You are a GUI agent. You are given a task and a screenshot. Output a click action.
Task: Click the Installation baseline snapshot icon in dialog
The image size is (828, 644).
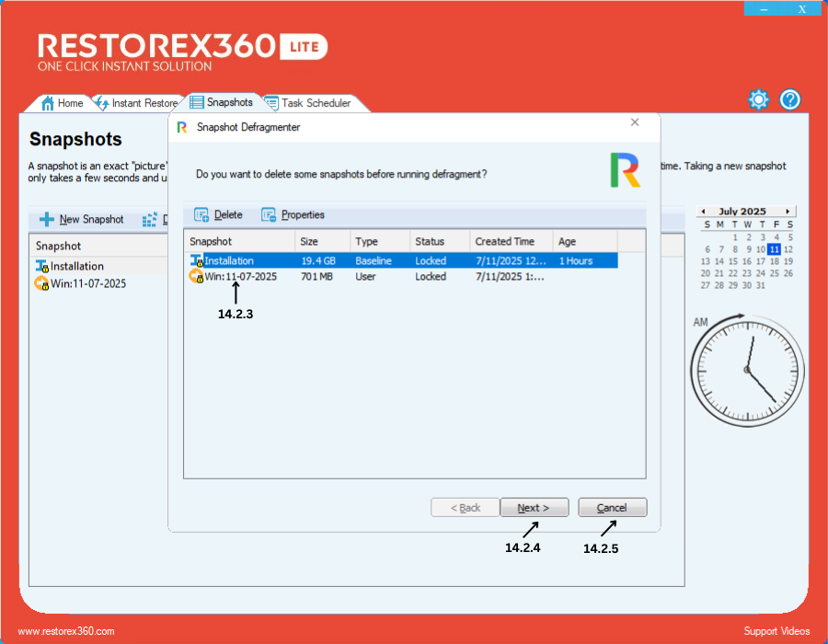pos(196,261)
